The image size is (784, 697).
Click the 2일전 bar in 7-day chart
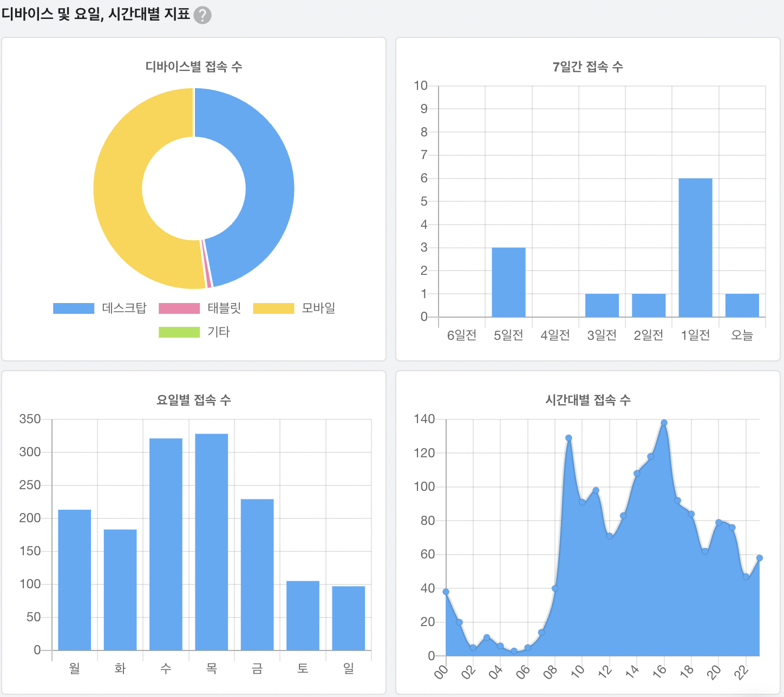point(649,305)
